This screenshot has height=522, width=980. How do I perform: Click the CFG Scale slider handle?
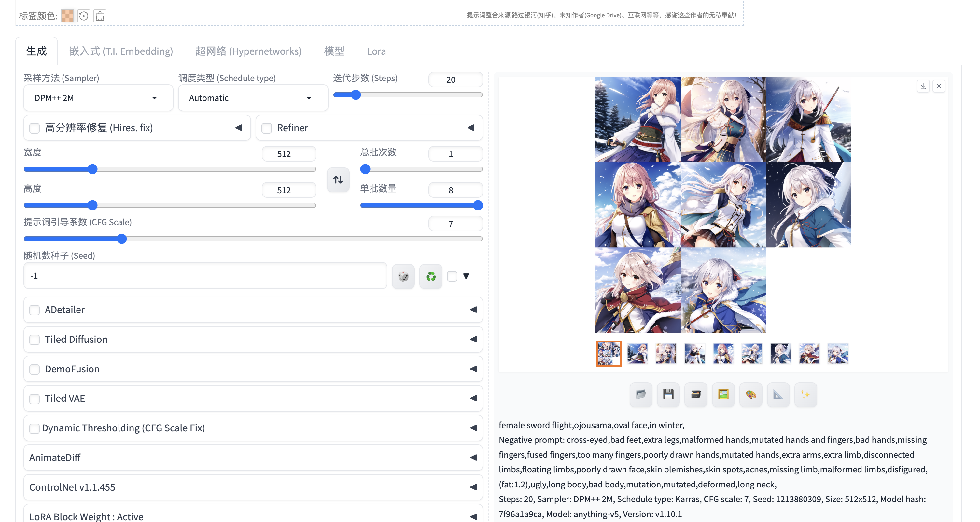pyautogui.click(x=122, y=239)
